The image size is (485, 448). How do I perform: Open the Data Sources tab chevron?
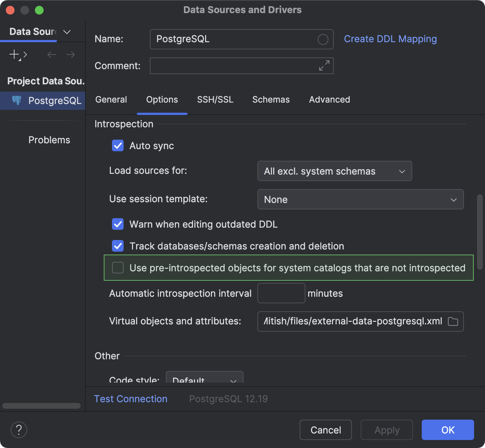coord(67,32)
